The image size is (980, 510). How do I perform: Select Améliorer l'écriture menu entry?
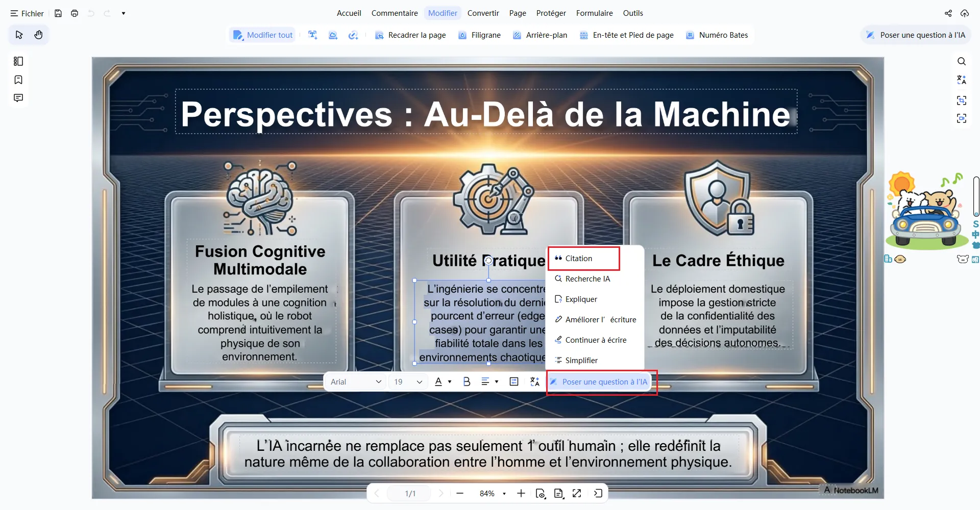pos(595,320)
